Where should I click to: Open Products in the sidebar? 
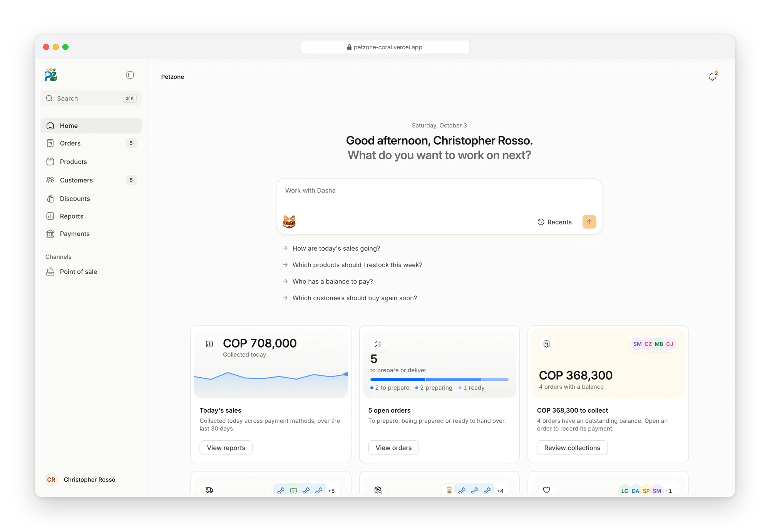point(91,162)
